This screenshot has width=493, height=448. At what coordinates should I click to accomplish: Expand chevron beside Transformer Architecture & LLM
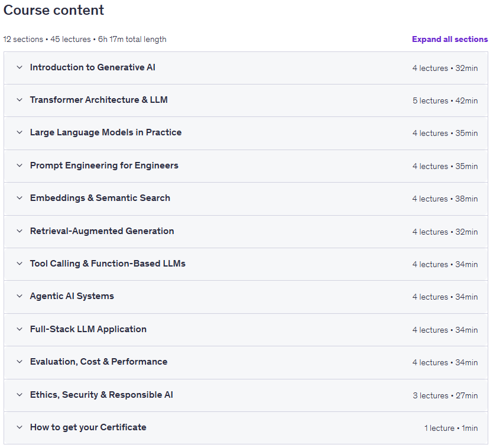tap(20, 100)
